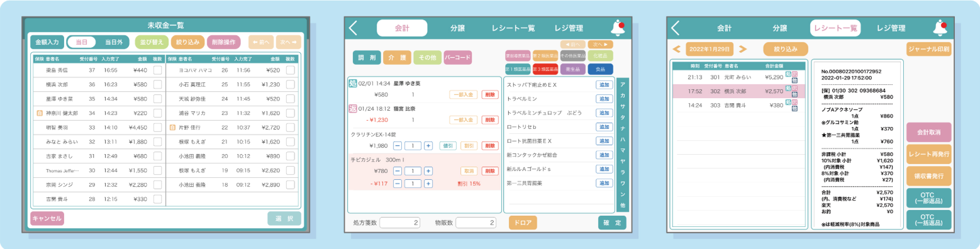Click the insurance icon beside 神奈川 健太郎
This screenshot has height=249, width=980.
[x=40, y=113]
